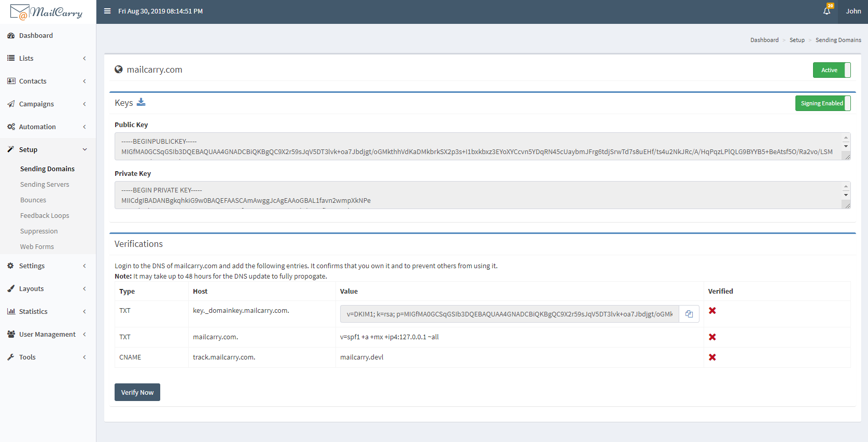Download keys using the download icon
Image resolution: width=868 pixels, height=442 pixels.
coord(141,102)
